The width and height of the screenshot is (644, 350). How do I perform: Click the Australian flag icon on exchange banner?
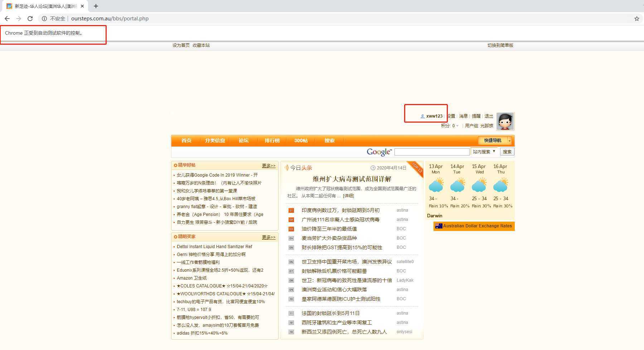pyautogui.click(x=439, y=226)
